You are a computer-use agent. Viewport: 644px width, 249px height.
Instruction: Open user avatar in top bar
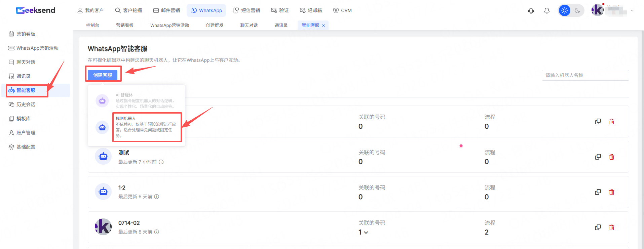point(598,10)
